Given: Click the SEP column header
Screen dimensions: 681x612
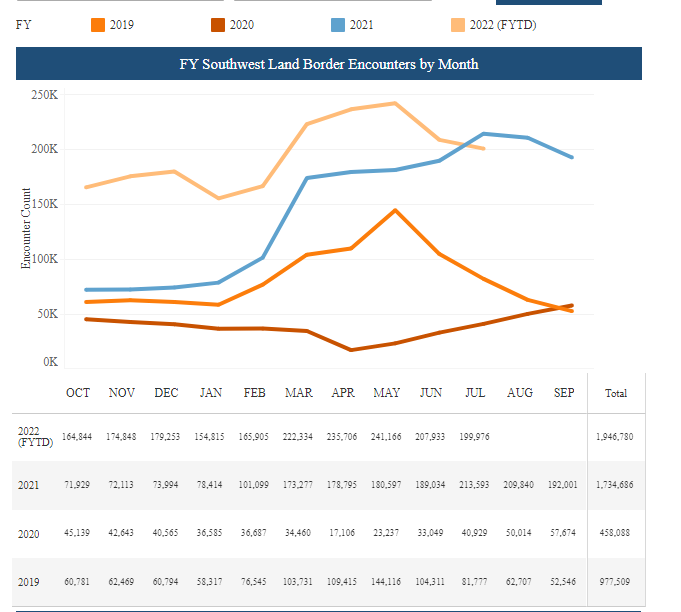Looking at the screenshot, I should pyautogui.click(x=564, y=393).
